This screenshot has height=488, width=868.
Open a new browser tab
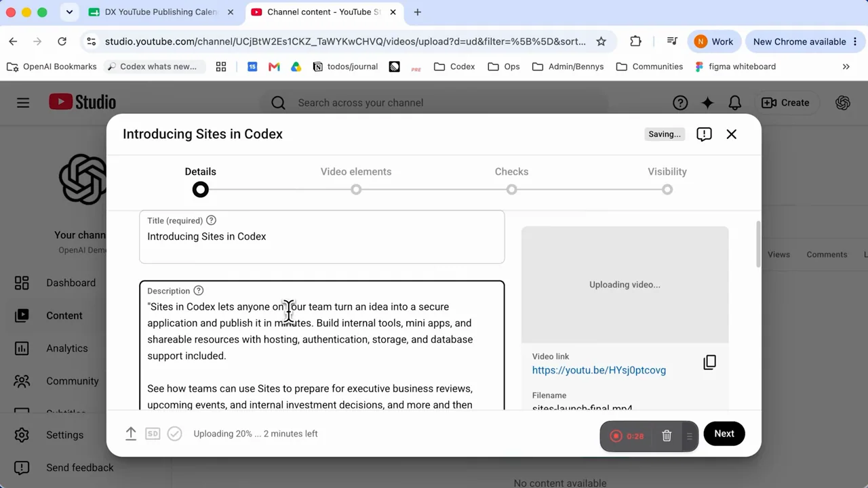point(418,12)
